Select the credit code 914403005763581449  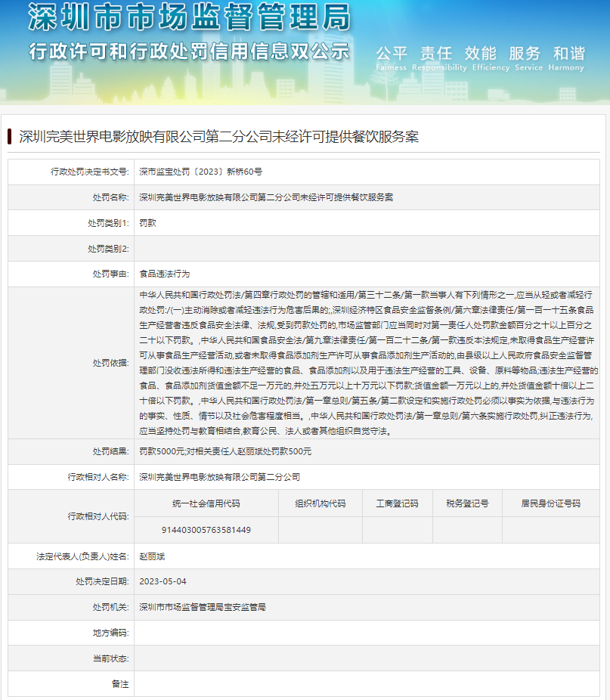click(x=206, y=530)
